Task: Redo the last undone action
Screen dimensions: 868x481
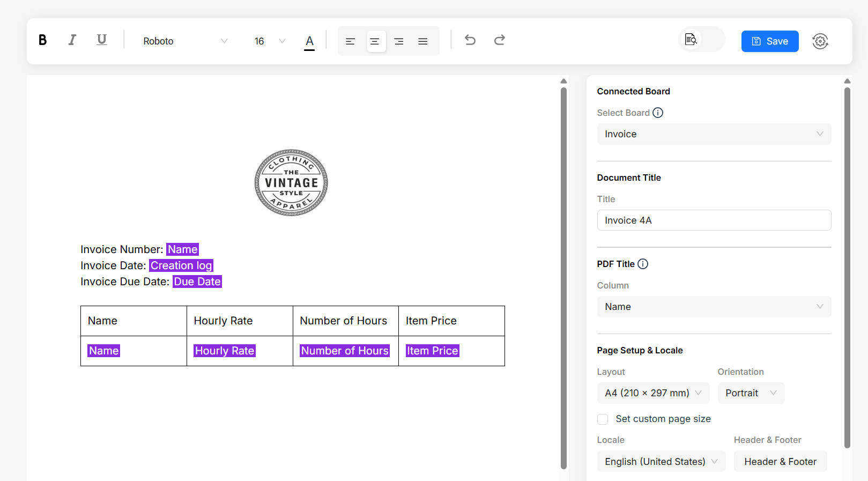Action: coord(500,40)
